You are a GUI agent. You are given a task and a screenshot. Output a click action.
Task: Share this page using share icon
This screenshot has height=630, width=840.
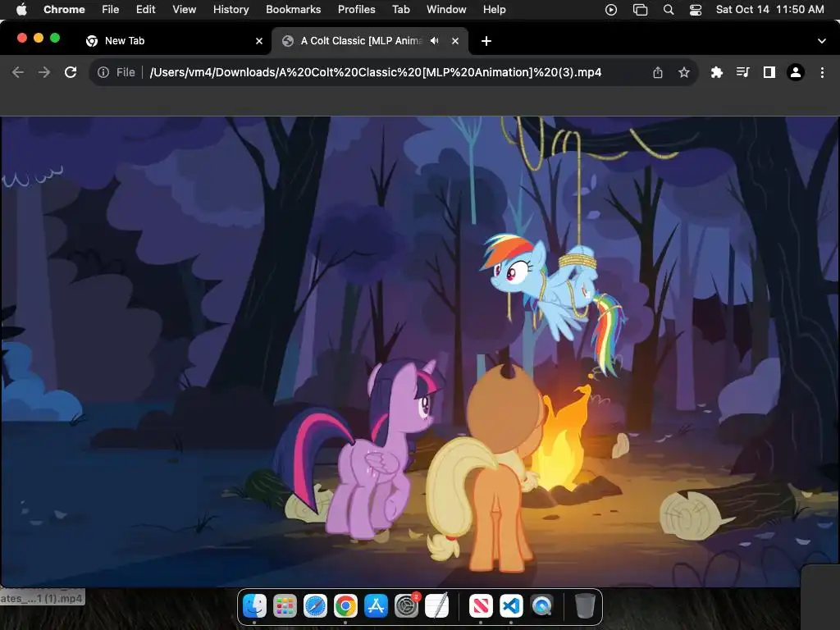(x=658, y=72)
